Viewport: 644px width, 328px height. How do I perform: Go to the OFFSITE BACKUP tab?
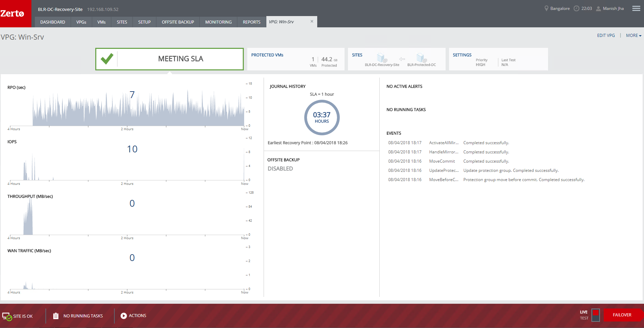tap(178, 22)
